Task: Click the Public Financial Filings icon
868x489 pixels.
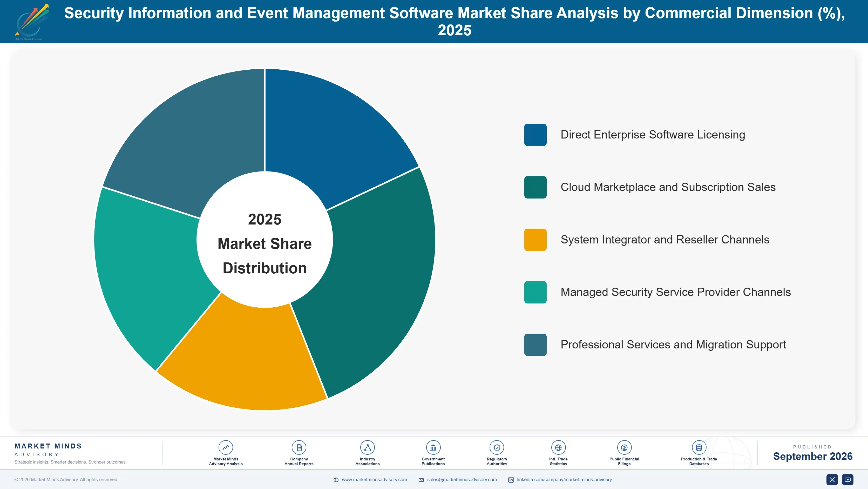Action: [624, 447]
